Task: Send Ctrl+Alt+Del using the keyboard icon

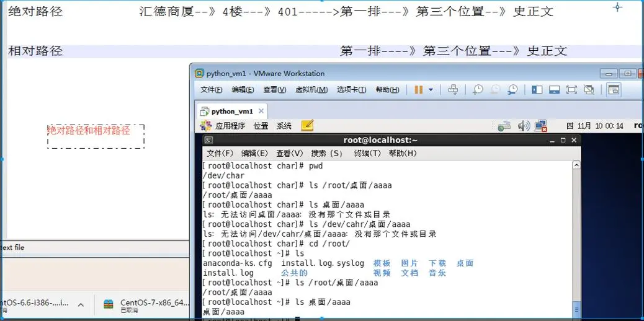Action: coord(453,89)
